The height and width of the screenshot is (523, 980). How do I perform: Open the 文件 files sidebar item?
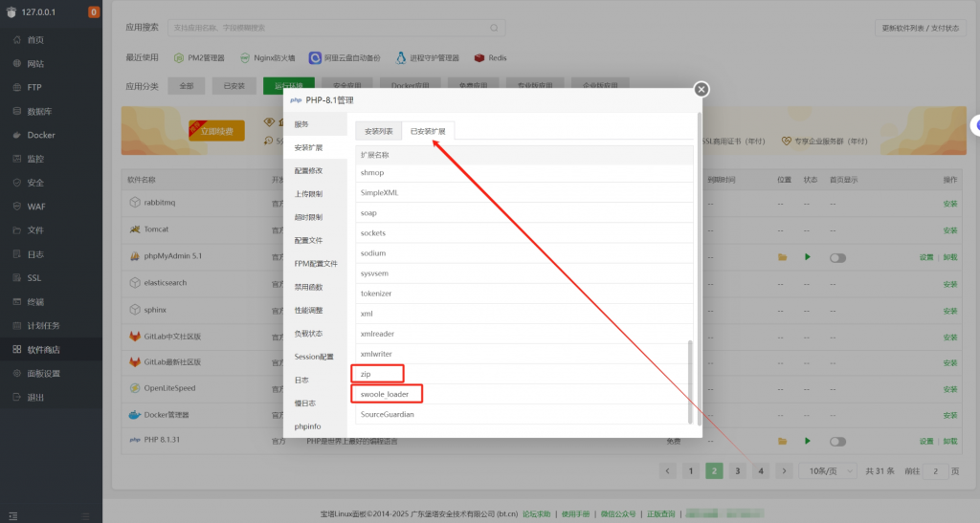point(35,230)
